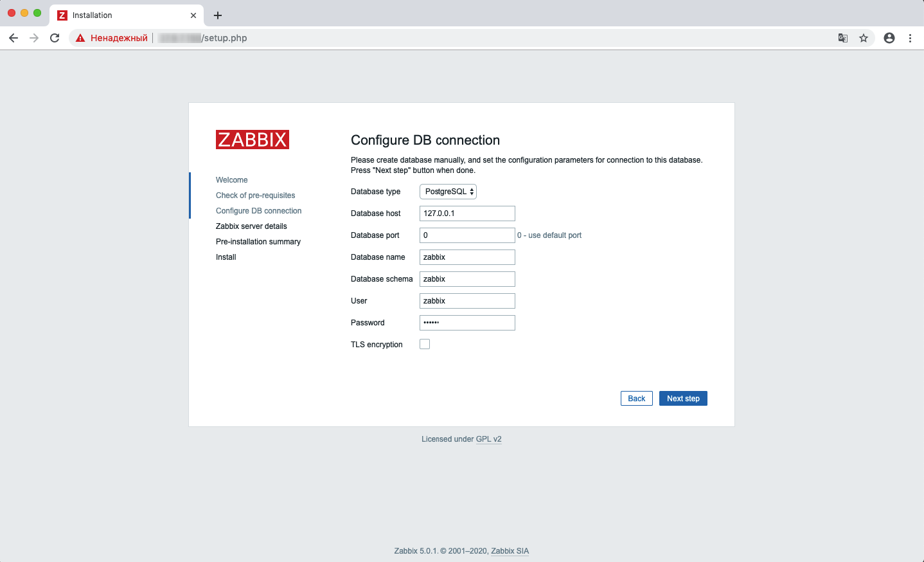Click the 'Database type' label
Image resolution: width=924 pixels, height=562 pixels.
tap(375, 192)
